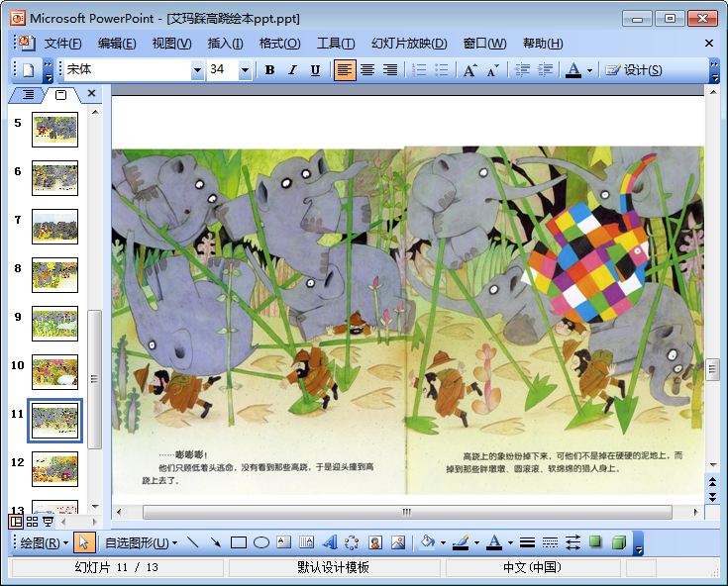Click the 3-D Style icon
728x586 pixels.
pos(618,541)
